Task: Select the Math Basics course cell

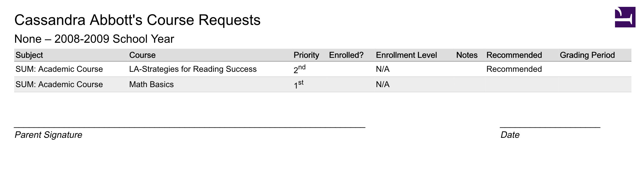Action: click(x=151, y=84)
